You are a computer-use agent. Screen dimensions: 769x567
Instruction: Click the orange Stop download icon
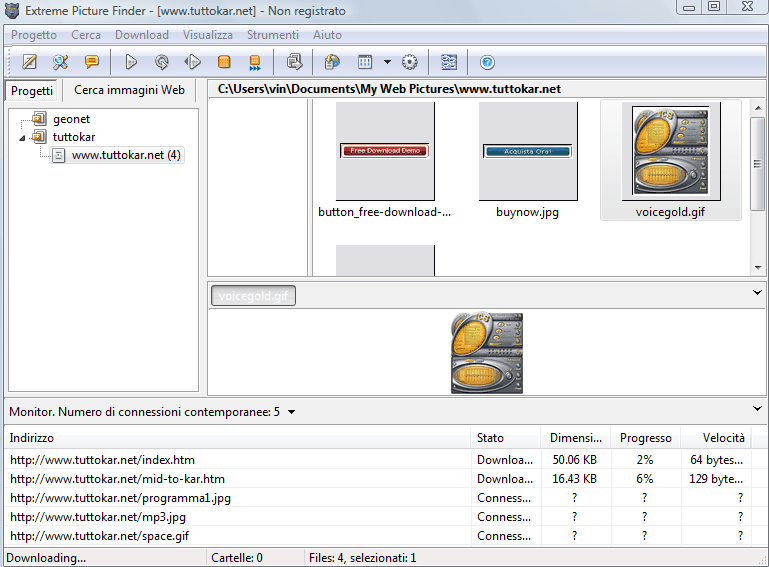(x=224, y=62)
